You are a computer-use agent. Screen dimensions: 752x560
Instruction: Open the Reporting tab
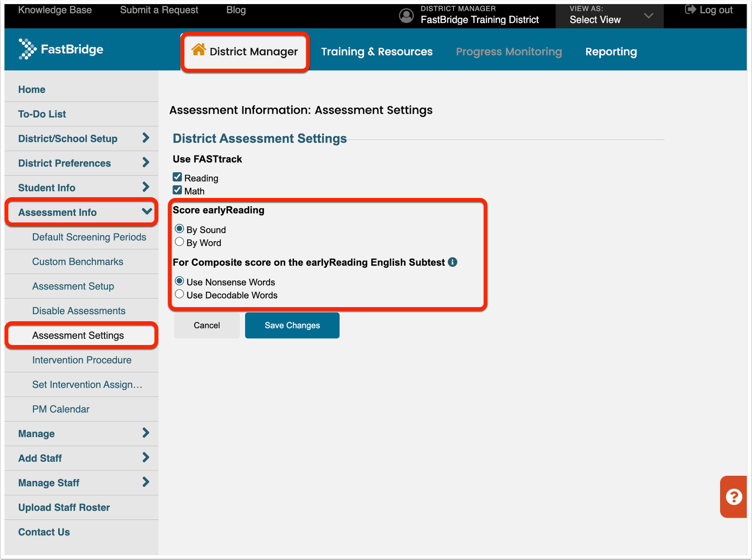pos(611,52)
